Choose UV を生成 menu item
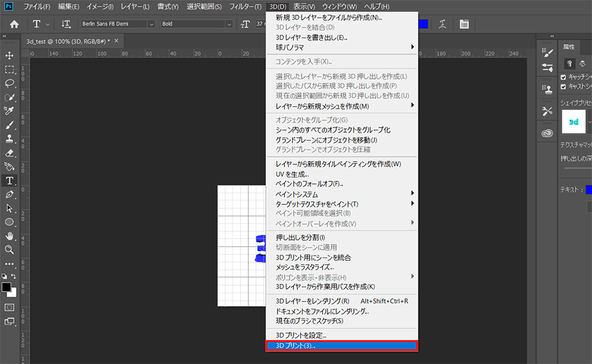Screen dimensions: 592x364 342,174
